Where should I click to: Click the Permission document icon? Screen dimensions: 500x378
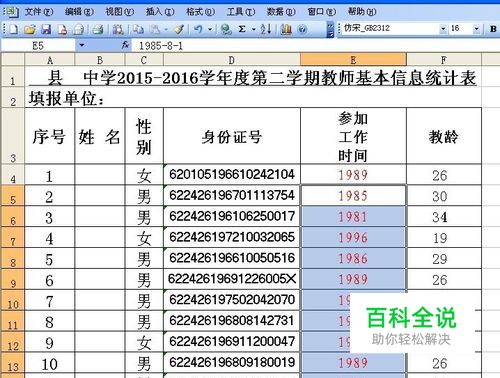[62, 29]
